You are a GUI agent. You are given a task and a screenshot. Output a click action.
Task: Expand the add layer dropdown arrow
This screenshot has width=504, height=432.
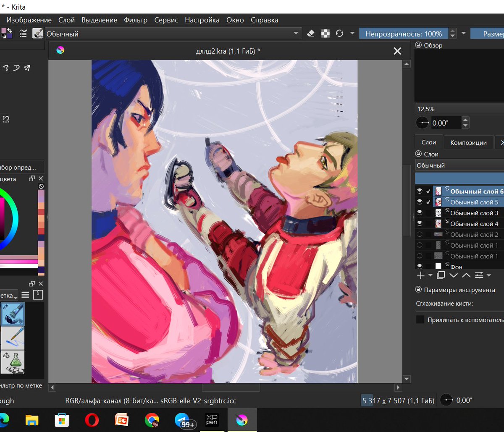(430, 275)
